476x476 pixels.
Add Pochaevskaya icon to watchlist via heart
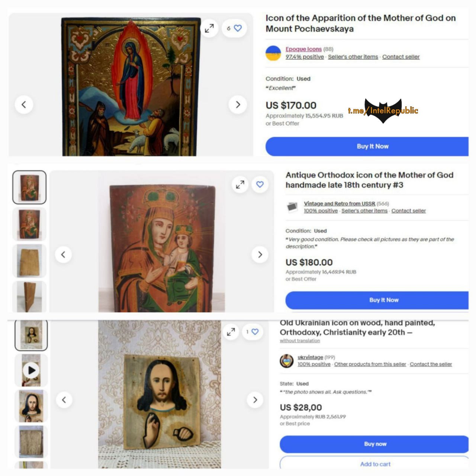(x=234, y=28)
